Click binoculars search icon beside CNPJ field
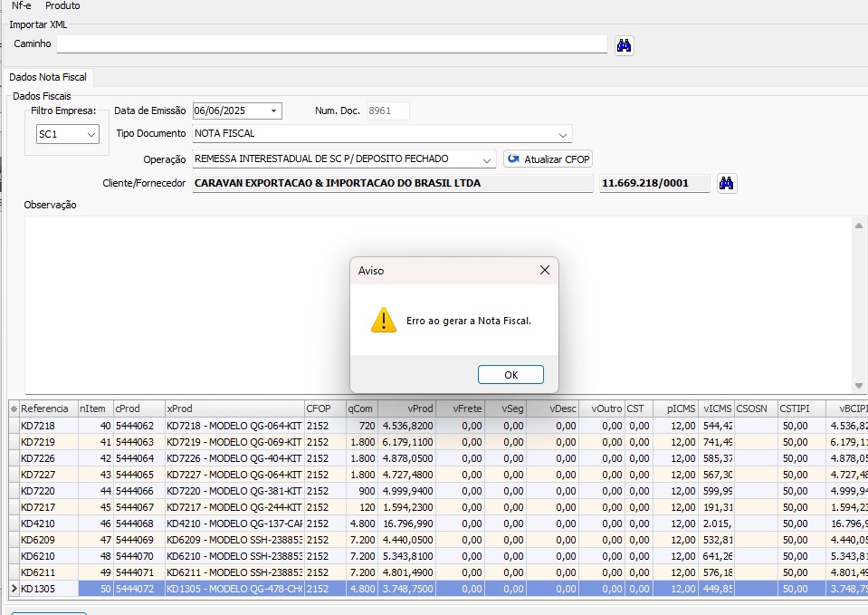Screen dimensions: 868x615 (x=726, y=184)
